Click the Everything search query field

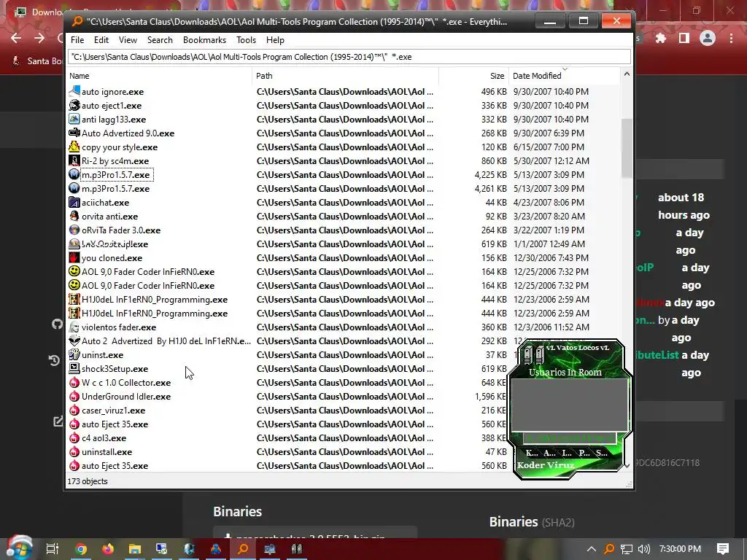349,57
